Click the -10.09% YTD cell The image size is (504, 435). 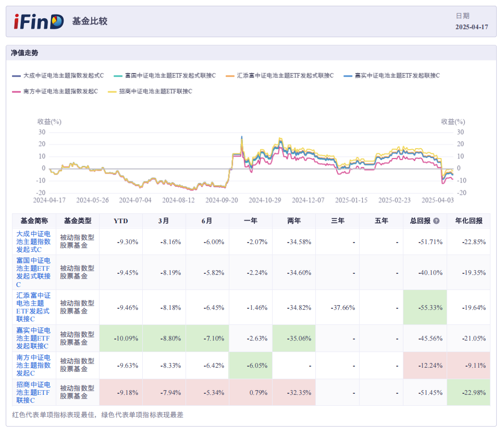[x=121, y=339]
